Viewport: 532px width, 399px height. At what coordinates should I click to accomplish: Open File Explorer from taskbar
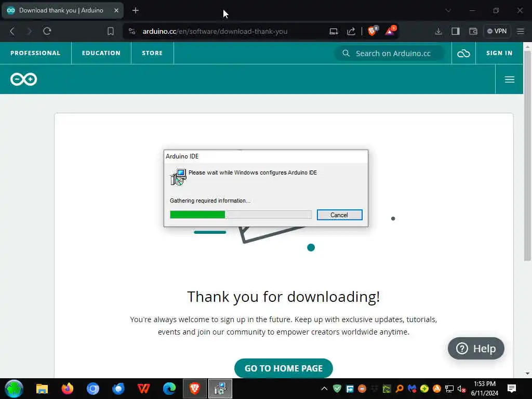coord(42,389)
